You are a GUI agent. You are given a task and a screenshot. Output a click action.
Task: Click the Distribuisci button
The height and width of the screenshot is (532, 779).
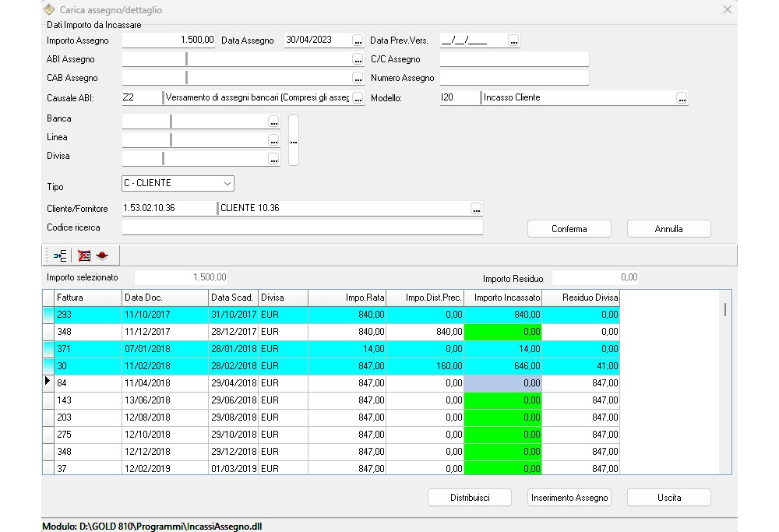pyautogui.click(x=470, y=498)
